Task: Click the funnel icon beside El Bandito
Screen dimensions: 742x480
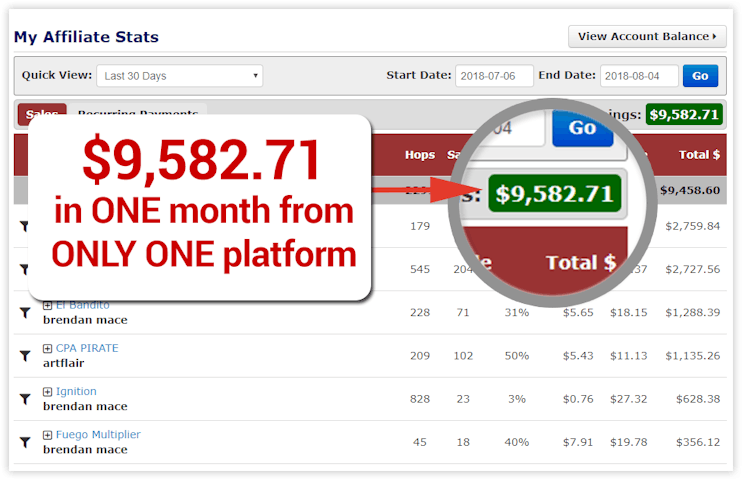Action: [25, 313]
